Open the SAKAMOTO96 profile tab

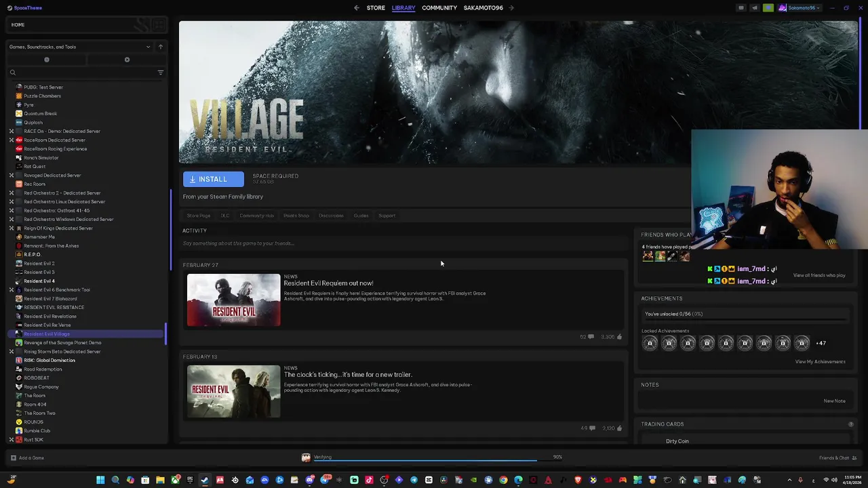pos(484,8)
